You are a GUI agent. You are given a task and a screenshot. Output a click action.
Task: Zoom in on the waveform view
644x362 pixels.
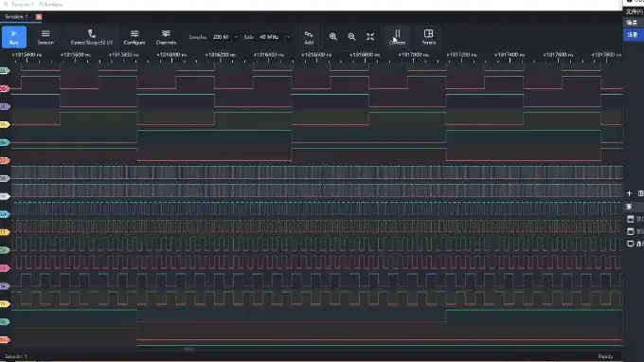coord(333,37)
